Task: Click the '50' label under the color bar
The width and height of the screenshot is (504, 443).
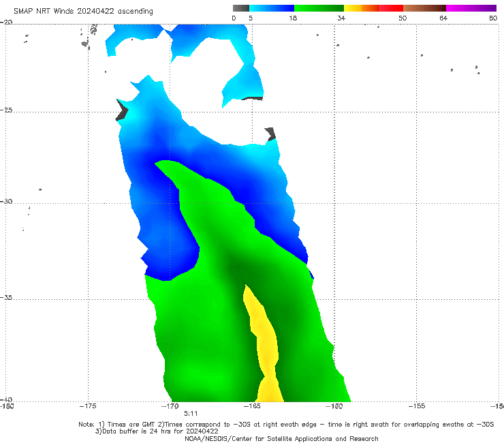Action: click(403, 18)
